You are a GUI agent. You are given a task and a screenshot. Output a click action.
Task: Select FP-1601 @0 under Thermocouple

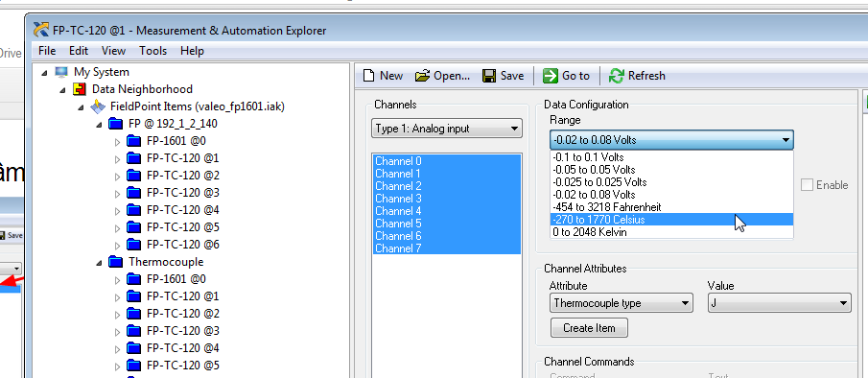(x=176, y=279)
